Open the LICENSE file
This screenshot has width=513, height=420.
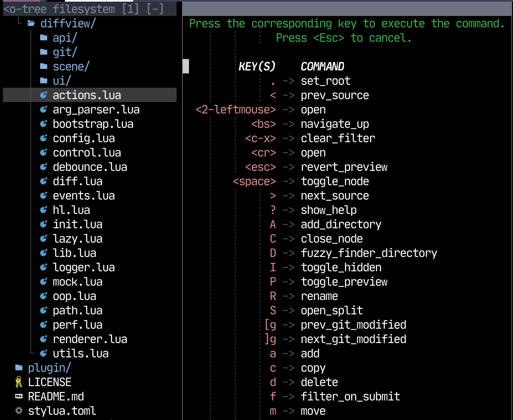pos(50,382)
